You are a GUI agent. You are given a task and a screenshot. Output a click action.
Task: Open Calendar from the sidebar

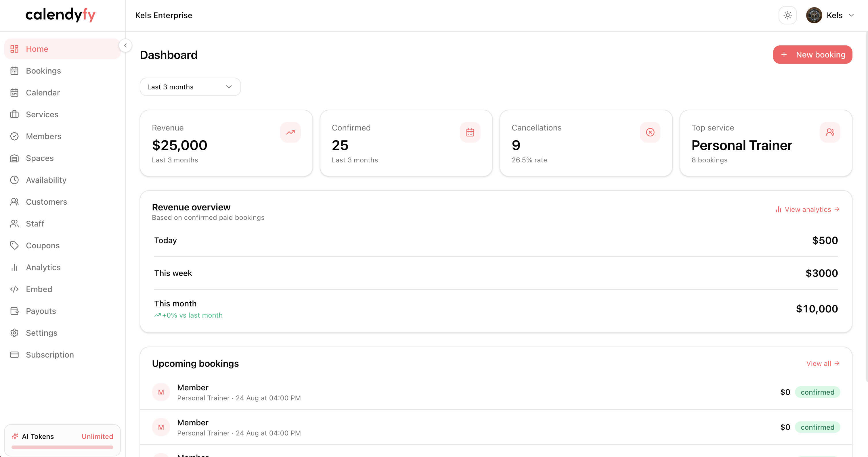click(62, 93)
